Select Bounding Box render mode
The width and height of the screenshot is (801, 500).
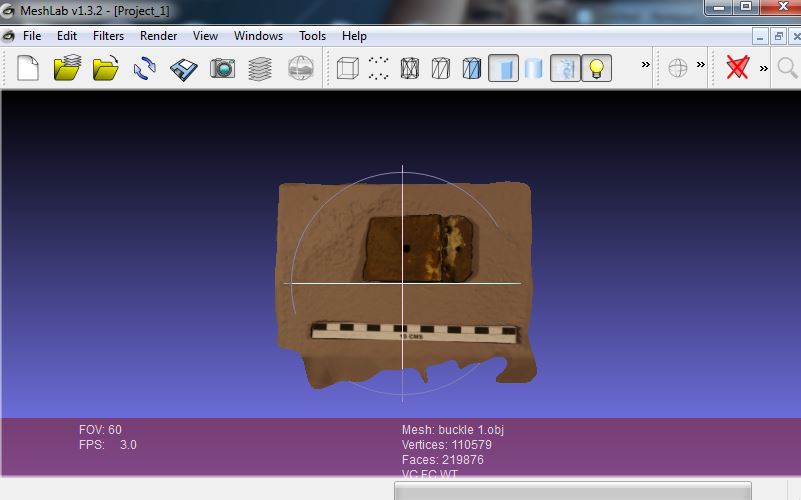[347, 68]
